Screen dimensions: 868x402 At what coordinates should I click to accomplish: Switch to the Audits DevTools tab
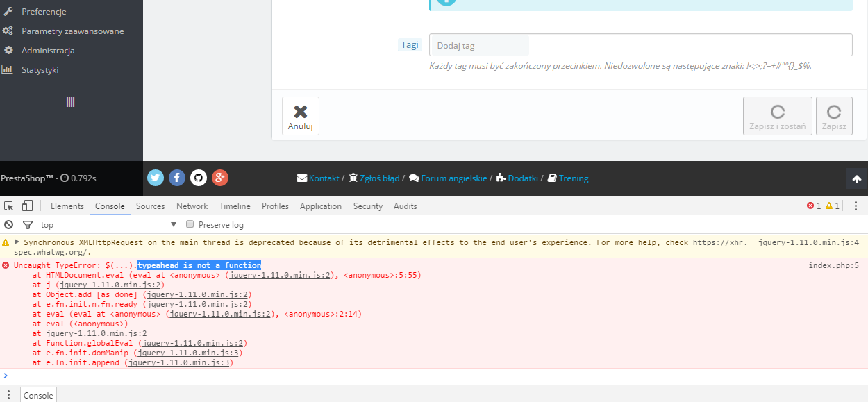[x=406, y=206]
